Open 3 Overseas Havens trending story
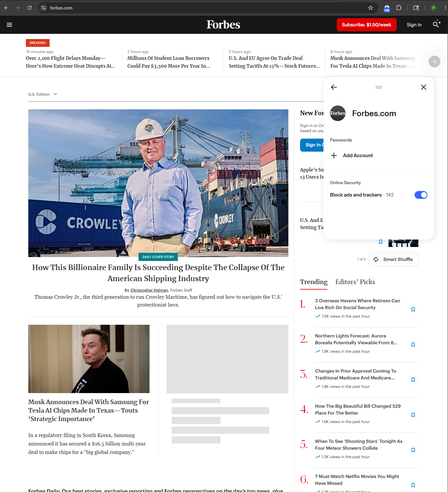 point(357,304)
